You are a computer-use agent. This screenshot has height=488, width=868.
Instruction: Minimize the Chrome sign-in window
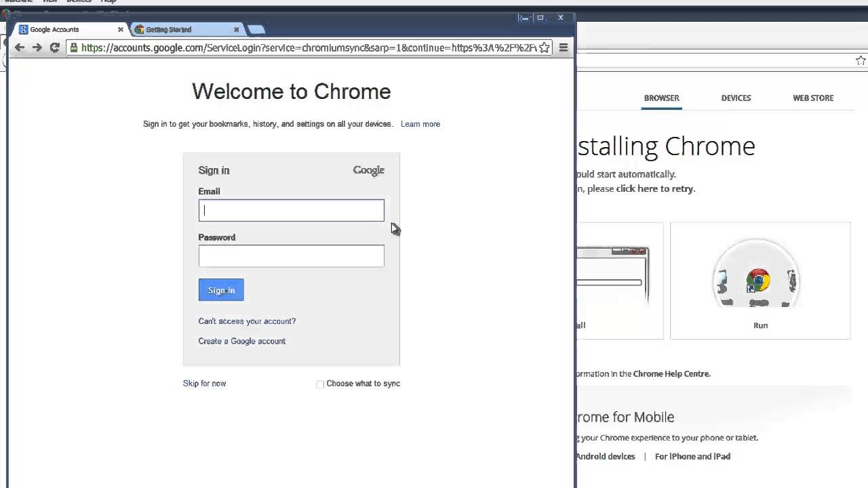pos(523,18)
